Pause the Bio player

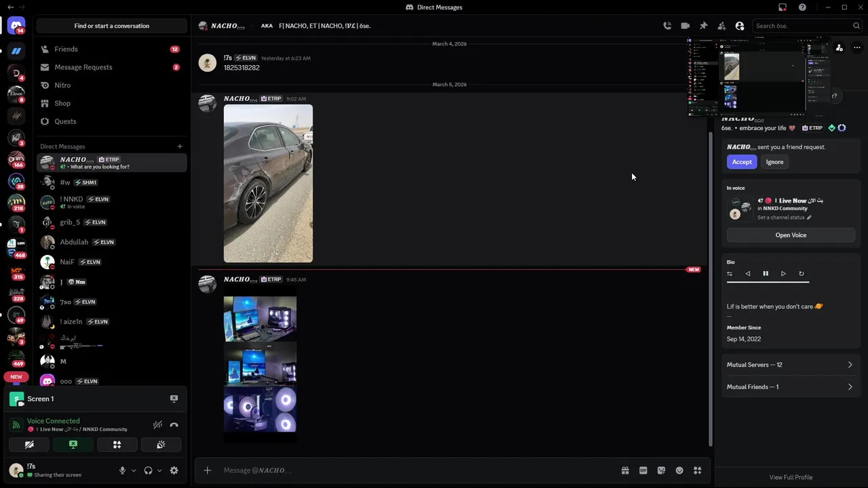[x=766, y=274]
